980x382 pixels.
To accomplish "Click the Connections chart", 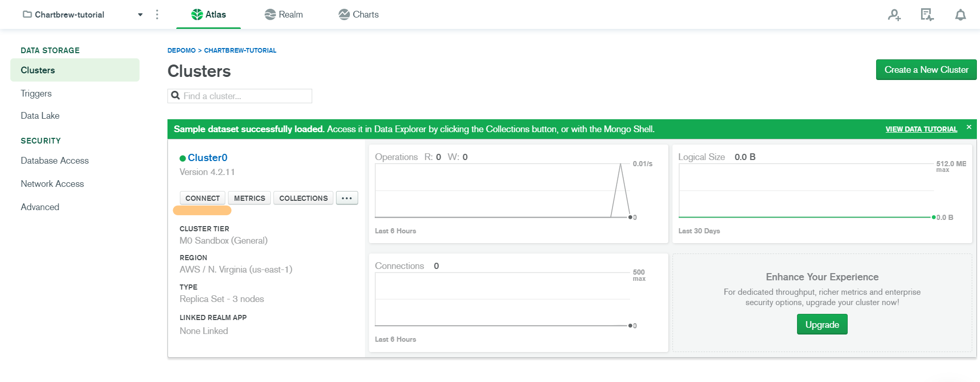I will coord(518,303).
